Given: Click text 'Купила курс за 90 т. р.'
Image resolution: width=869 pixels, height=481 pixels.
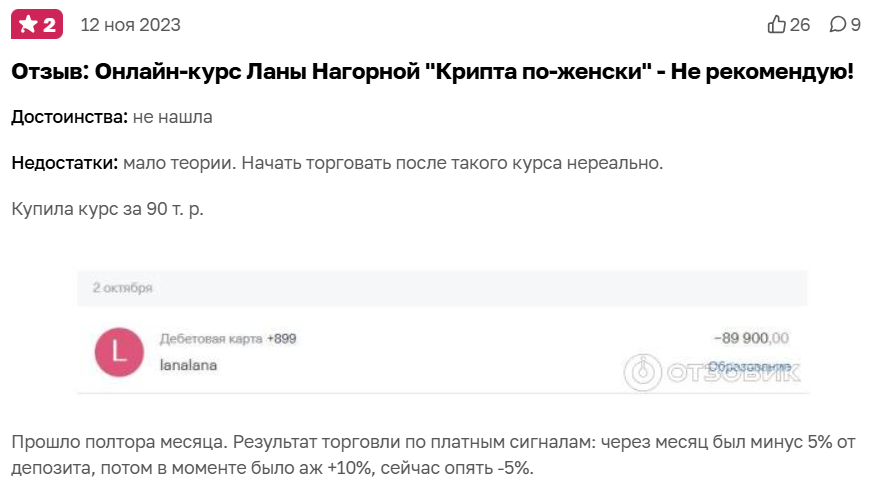Looking at the screenshot, I should click(x=108, y=209).
